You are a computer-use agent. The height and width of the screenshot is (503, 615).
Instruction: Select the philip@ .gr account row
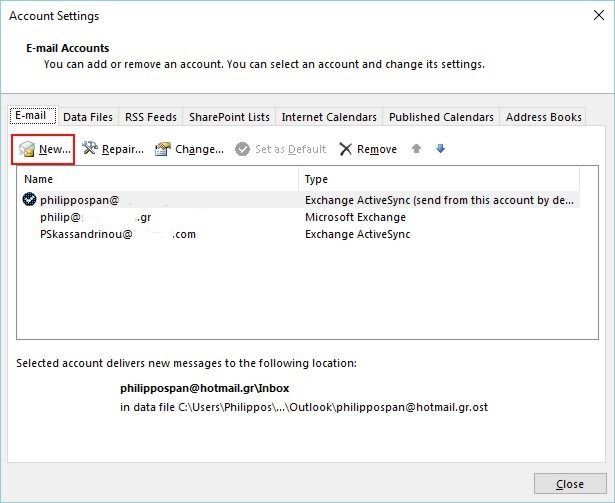(x=298, y=217)
